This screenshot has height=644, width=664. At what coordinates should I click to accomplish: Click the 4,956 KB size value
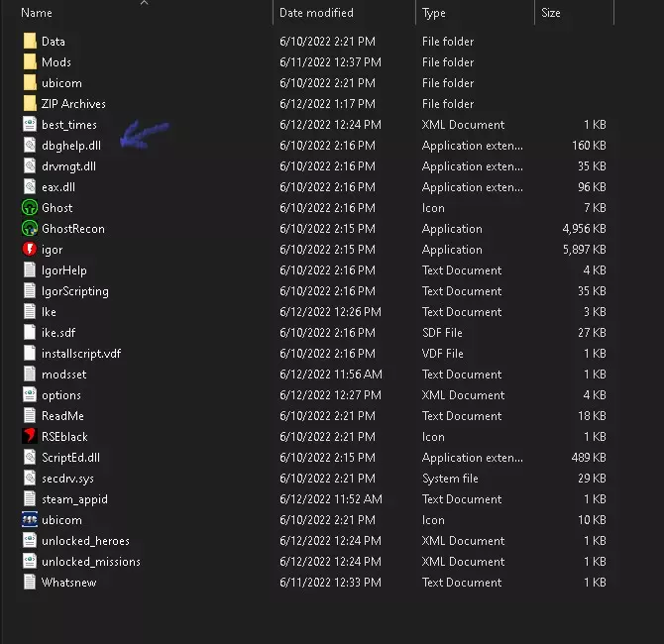pos(584,229)
